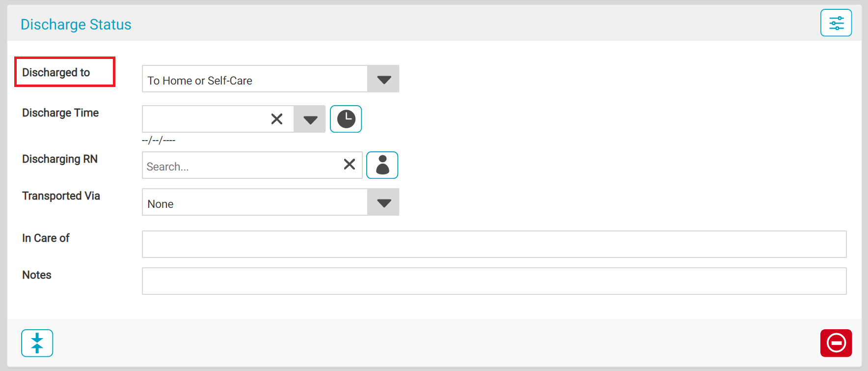
Task: Clear the Discharging RN search with X
Action: (x=350, y=164)
